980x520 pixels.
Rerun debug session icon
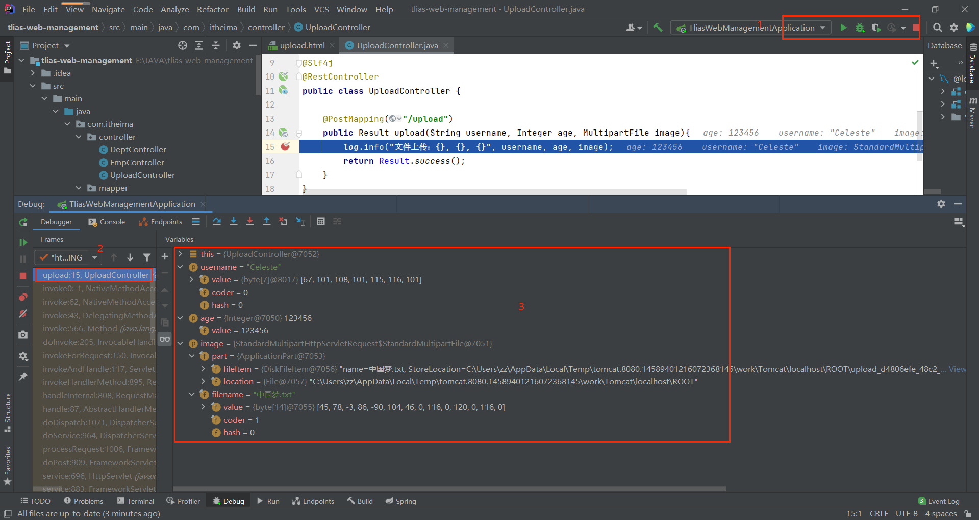click(23, 222)
